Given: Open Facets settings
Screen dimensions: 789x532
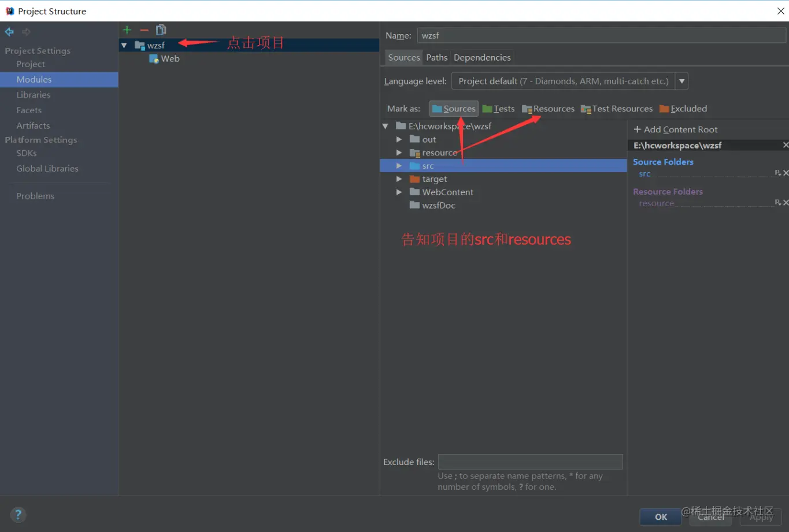Looking at the screenshot, I should [29, 110].
